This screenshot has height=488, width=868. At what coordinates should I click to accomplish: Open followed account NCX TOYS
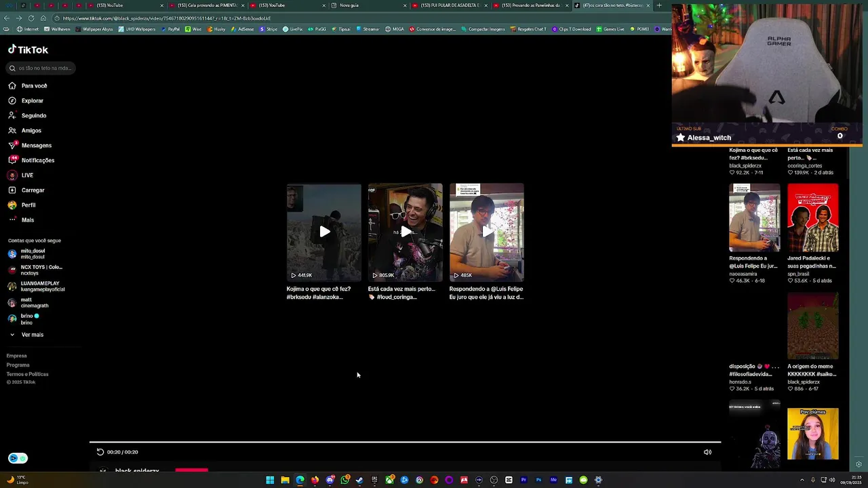coord(35,270)
